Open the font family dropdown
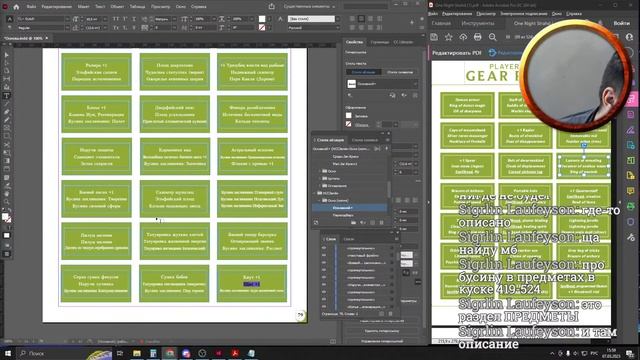Screen dimensions: 640x360 [67, 19]
